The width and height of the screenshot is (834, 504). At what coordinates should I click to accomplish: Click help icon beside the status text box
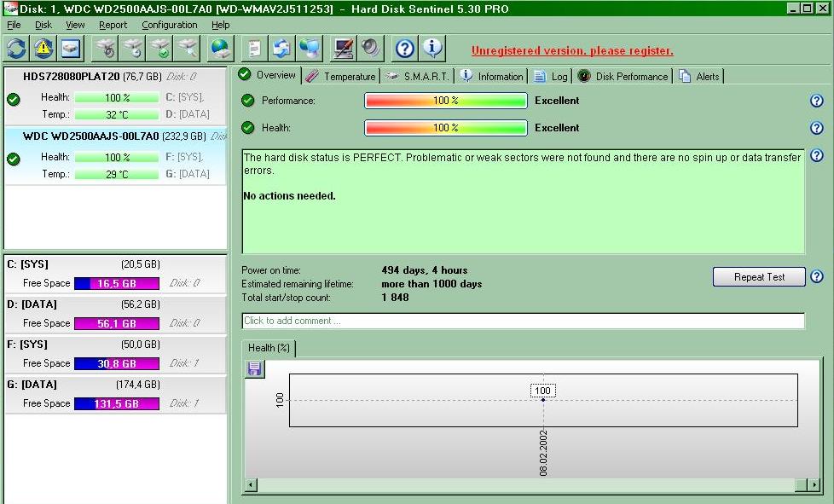[x=816, y=155]
